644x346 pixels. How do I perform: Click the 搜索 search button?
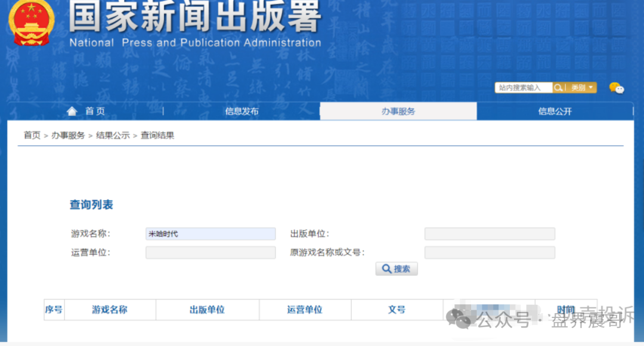396,268
